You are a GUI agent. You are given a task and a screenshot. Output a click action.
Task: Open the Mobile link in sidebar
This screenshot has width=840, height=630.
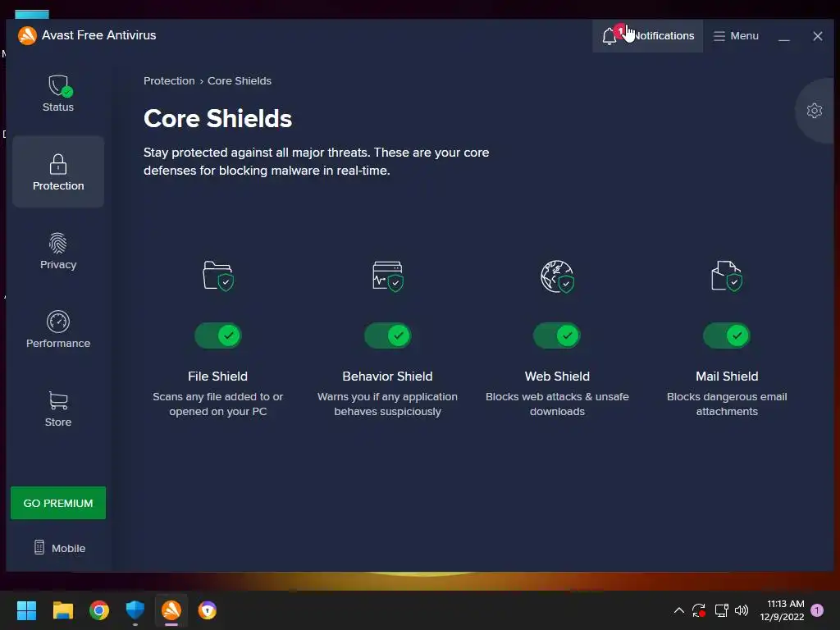coord(59,548)
